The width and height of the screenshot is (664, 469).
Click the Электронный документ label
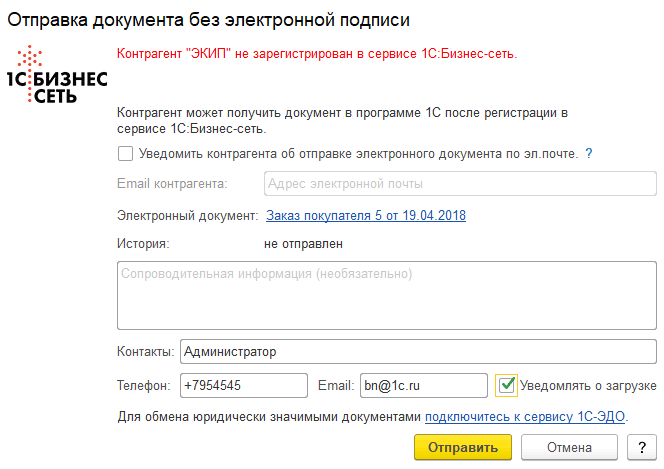187,215
